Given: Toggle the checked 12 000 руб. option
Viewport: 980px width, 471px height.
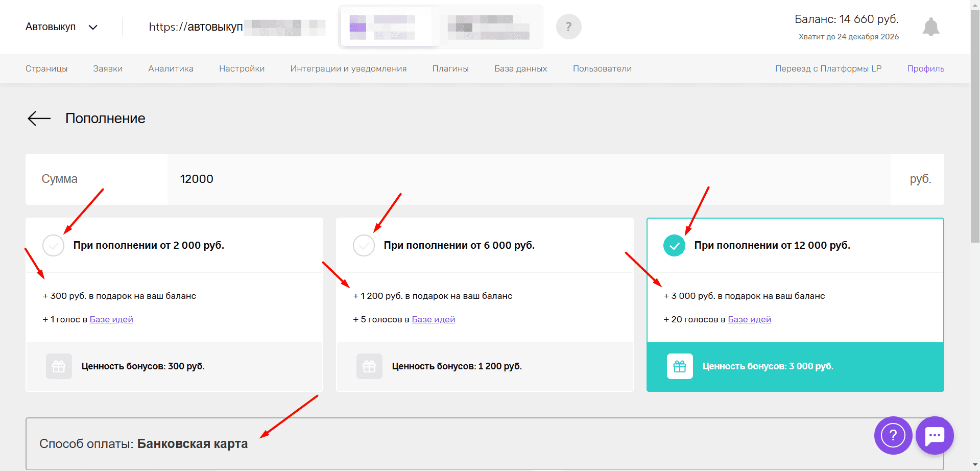Looking at the screenshot, I should [x=674, y=246].
